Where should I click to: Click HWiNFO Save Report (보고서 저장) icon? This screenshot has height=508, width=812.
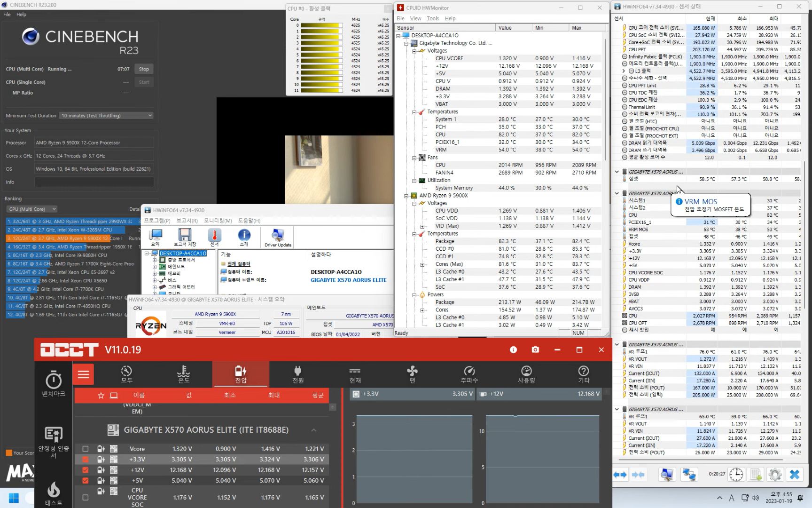185,237
